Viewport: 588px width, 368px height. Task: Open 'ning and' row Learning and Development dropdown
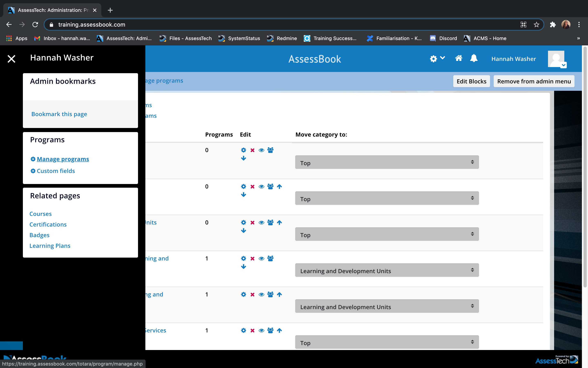coord(387,270)
